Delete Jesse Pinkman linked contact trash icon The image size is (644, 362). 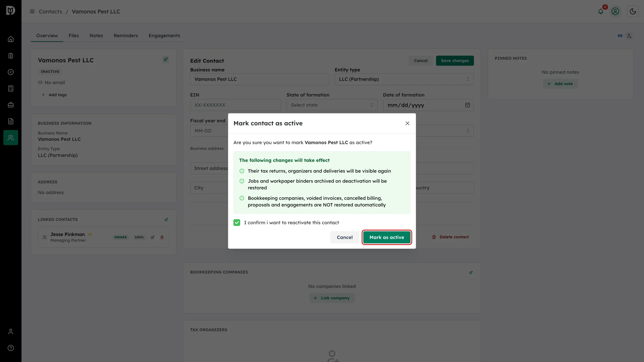[x=162, y=237]
